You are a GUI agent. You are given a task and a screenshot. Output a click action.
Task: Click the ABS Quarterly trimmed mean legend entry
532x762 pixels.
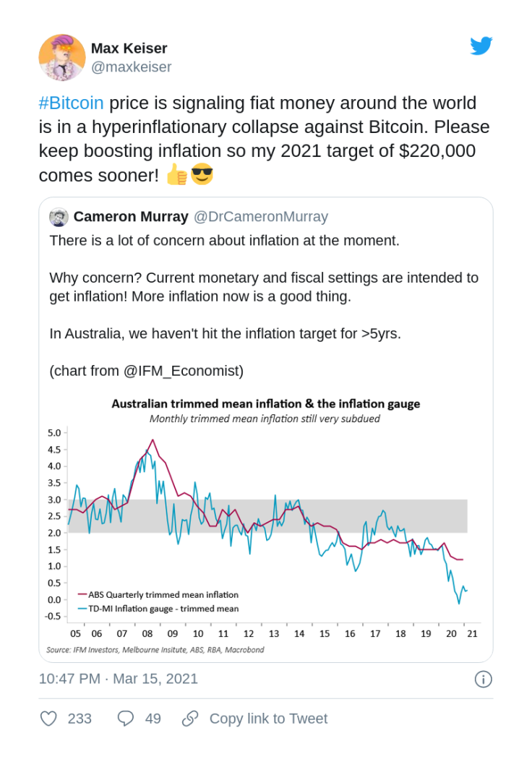pos(158,595)
